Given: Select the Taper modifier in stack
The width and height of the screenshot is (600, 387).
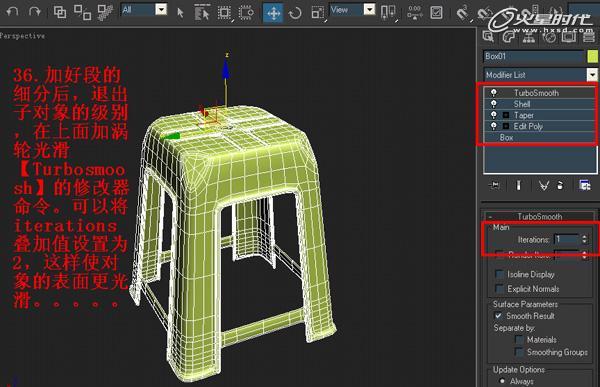Looking at the screenshot, I should point(539,115).
